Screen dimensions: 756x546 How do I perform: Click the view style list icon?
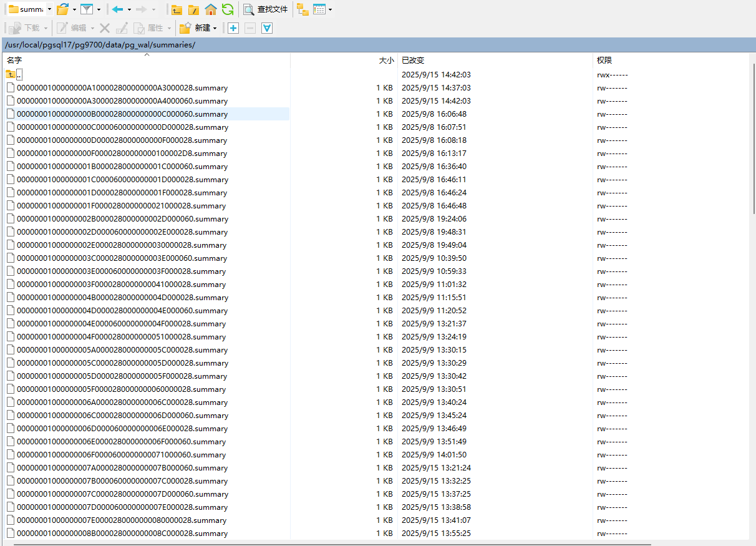[319, 9]
